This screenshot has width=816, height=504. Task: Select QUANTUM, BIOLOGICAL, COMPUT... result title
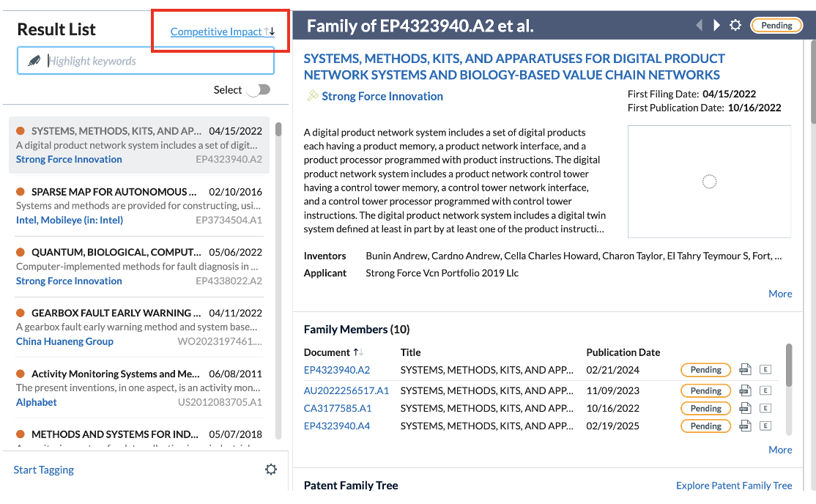click(116, 252)
